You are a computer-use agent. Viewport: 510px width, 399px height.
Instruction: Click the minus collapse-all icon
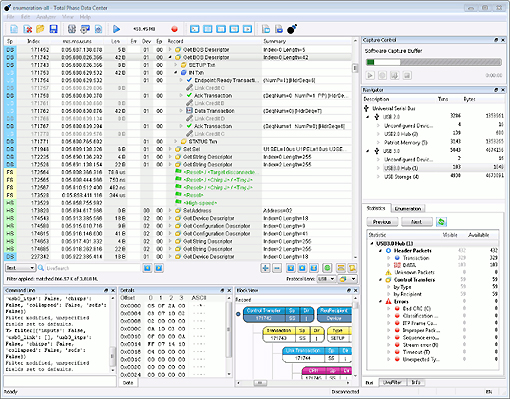click(277, 268)
